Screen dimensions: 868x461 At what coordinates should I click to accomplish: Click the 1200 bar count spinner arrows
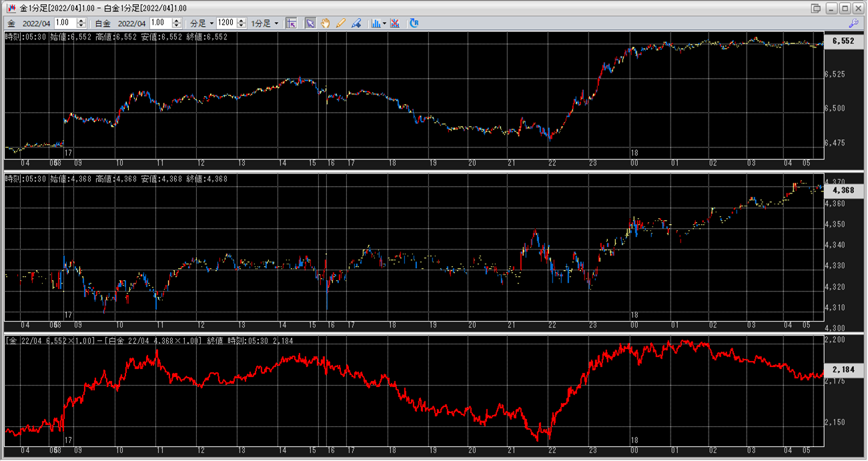(242, 23)
